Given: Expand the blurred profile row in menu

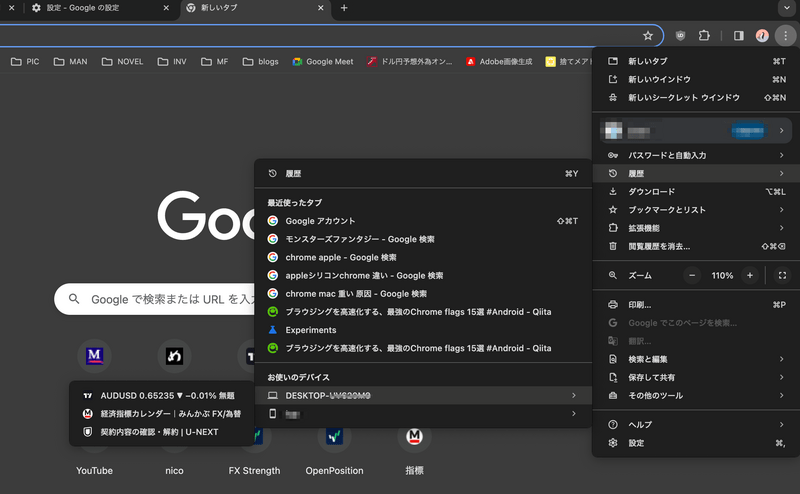Looking at the screenshot, I should point(696,131).
